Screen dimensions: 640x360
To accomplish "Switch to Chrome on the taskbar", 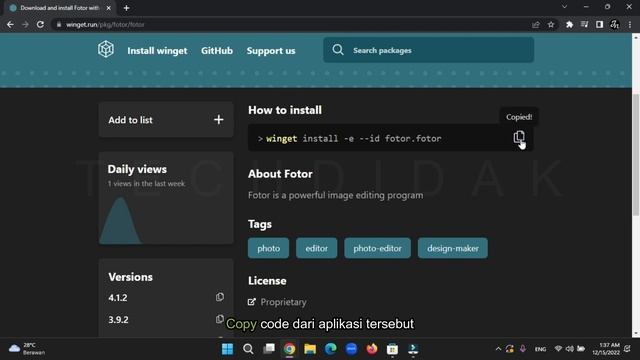I will (289, 349).
